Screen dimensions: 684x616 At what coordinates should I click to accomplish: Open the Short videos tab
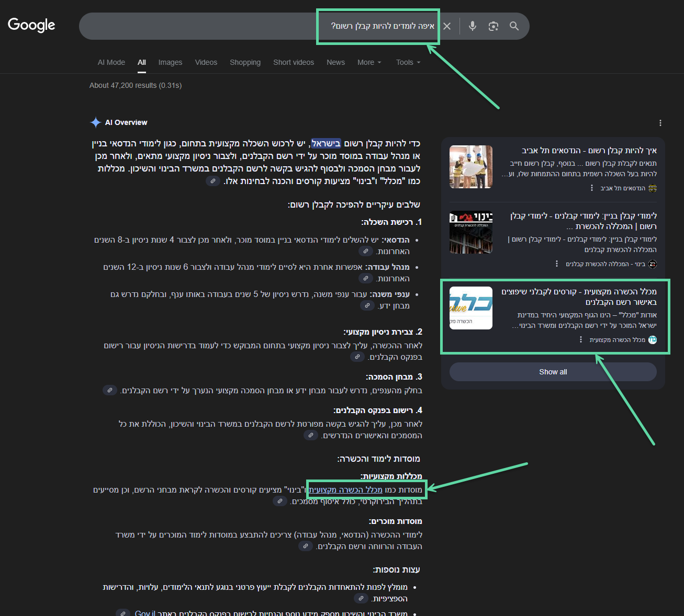pyautogui.click(x=293, y=62)
